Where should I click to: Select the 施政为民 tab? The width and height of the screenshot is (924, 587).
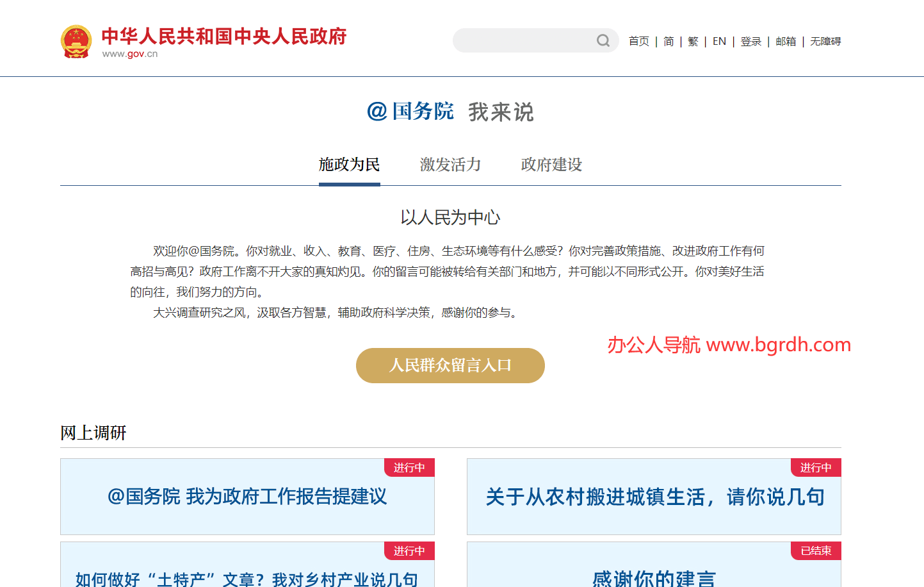[349, 165]
